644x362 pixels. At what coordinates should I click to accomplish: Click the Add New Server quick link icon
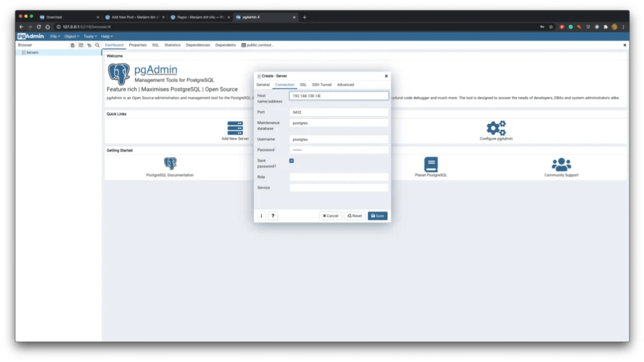pos(235,128)
